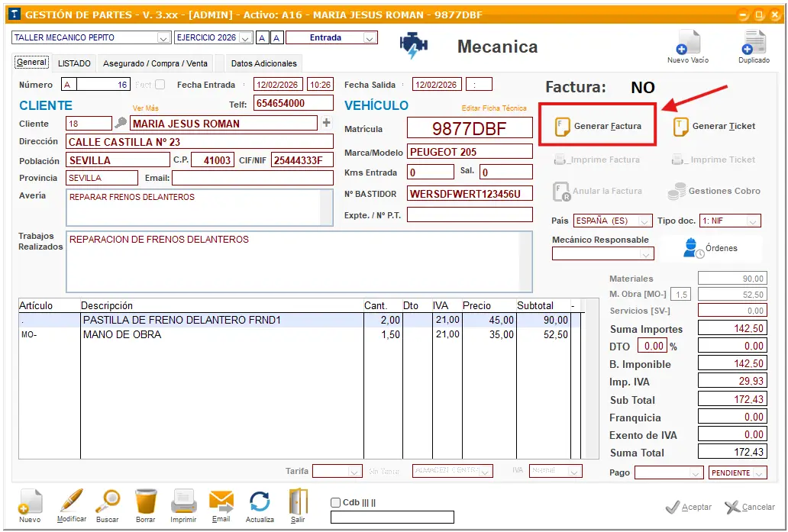Switch to the LISTADO tab

pyautogui.click(x=74, y=63)
